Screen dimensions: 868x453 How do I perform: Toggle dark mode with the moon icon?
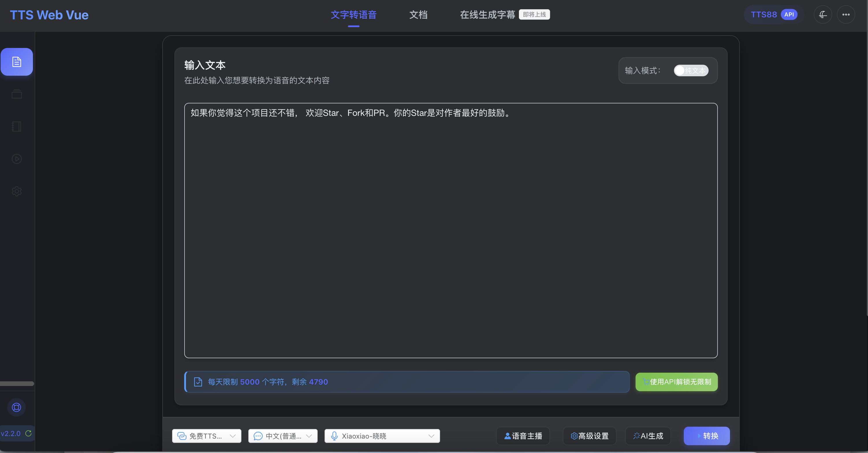point(822,14)
